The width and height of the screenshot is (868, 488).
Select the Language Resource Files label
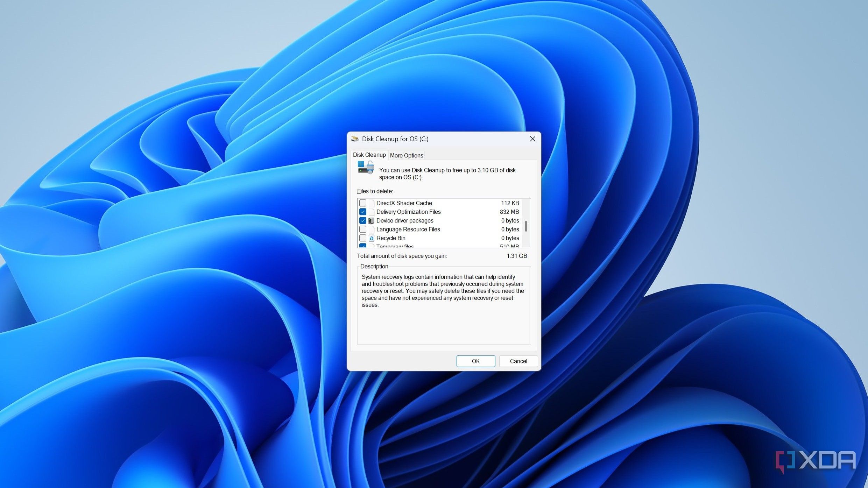coord(408,229)
